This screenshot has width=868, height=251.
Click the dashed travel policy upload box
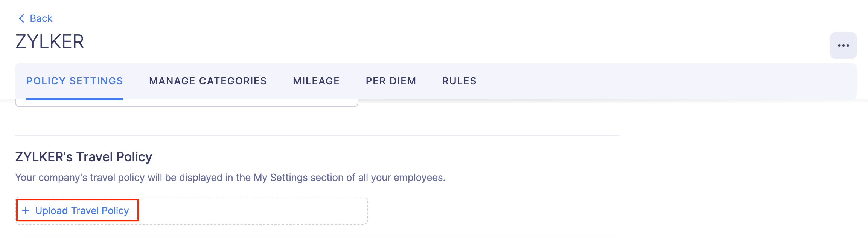click(x=191, y=210)
